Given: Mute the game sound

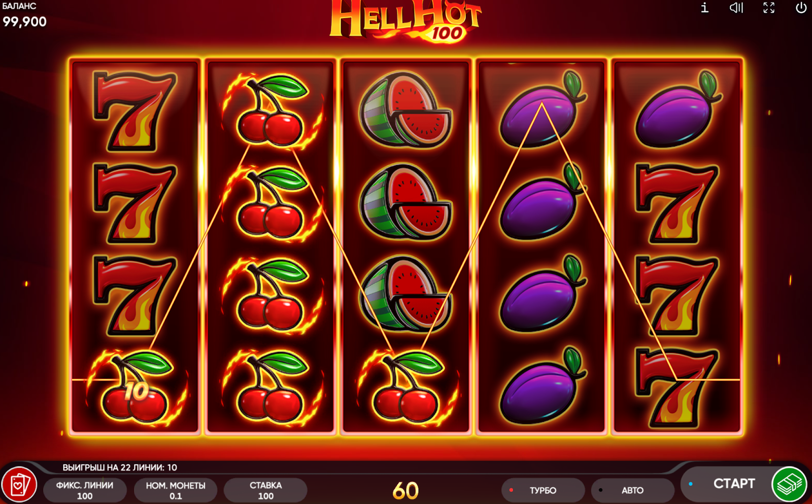Looking at the screenshot, I should pyautogui.click(x=736, y=8).
